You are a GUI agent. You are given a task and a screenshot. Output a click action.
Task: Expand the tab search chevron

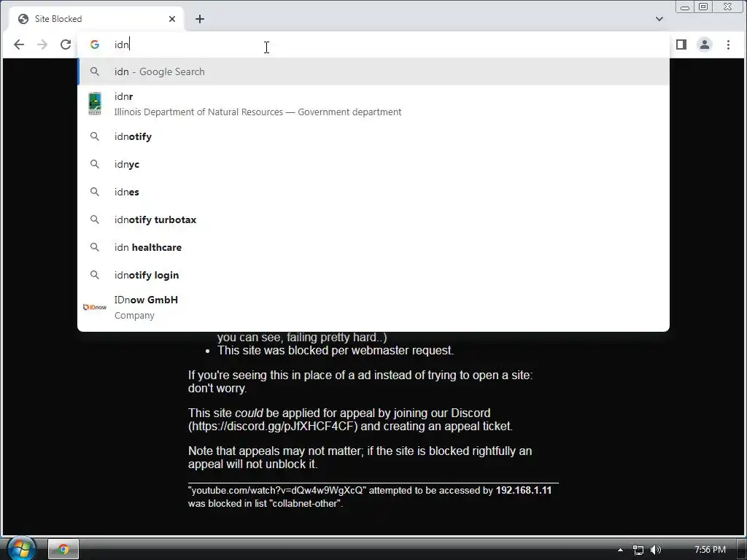coord(659,19)
